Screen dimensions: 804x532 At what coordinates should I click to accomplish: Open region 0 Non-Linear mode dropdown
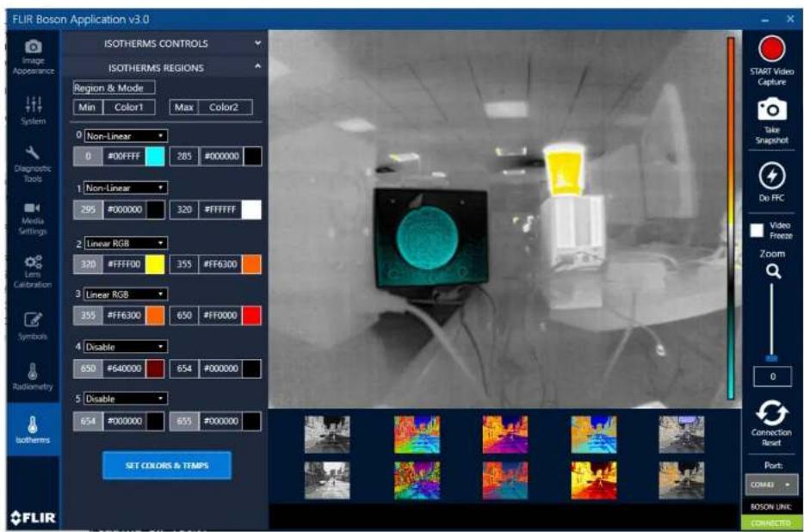[126, 135]
